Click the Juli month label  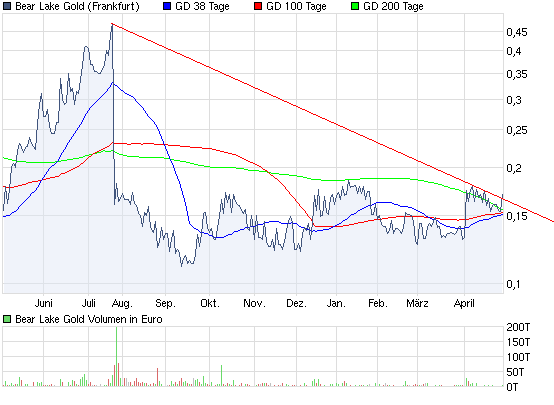click(x=88, y=303)
